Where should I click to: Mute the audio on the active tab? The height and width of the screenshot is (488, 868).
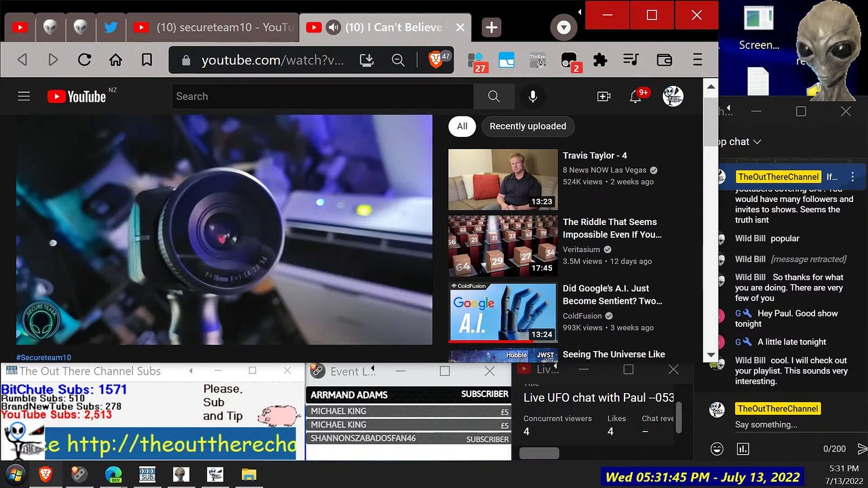333,28
